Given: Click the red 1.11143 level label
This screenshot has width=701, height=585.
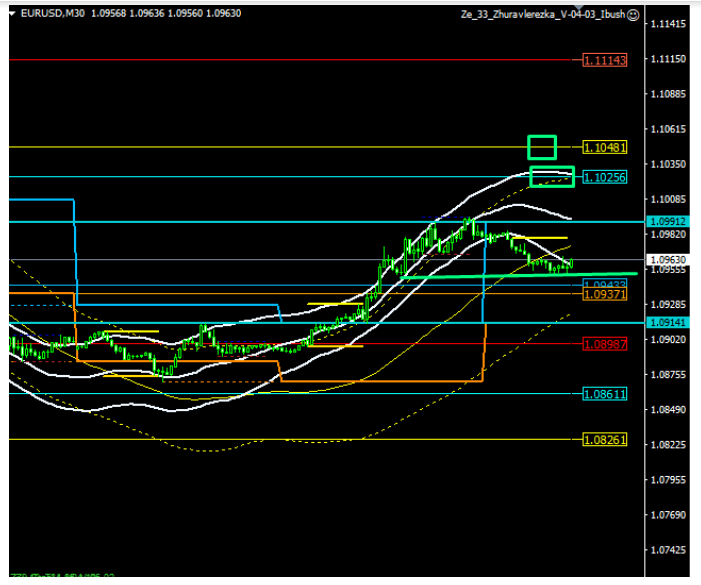Looking at the screenshot, I should 605,60.
